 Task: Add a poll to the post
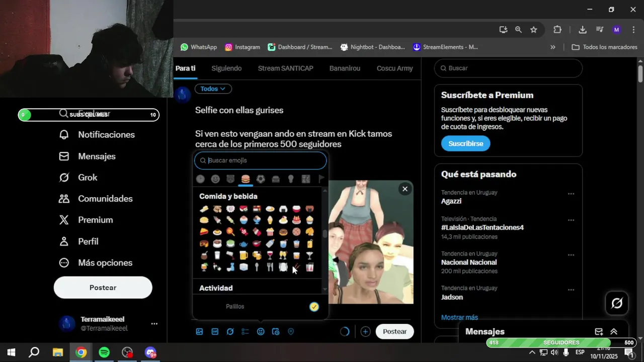coord(245,331)
